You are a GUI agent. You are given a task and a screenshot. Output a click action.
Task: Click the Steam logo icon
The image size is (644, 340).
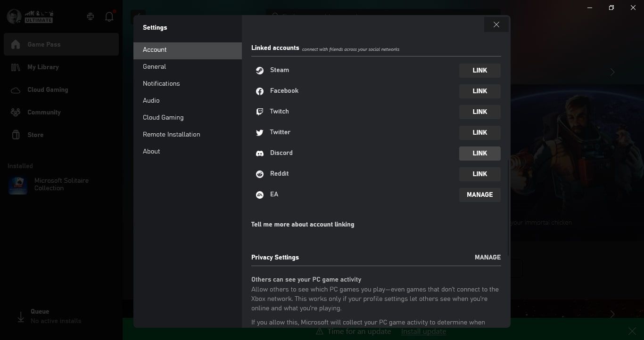(260, 71)
